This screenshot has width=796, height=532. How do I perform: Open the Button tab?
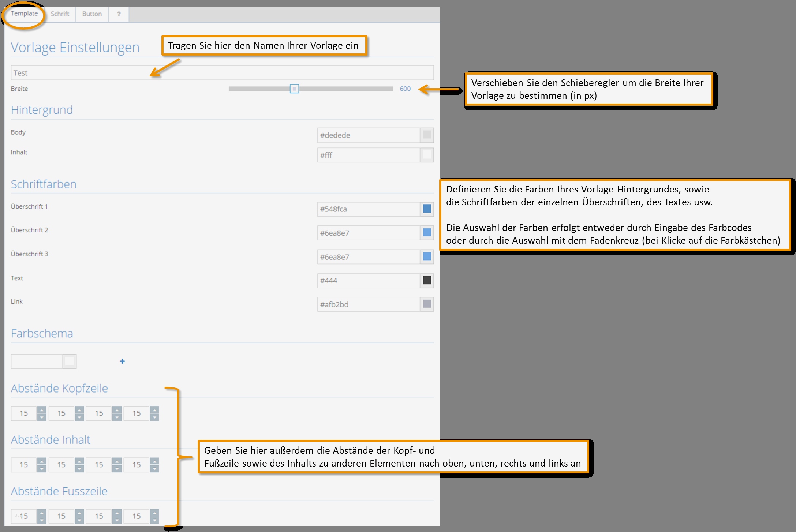click(x=92, y=14)
